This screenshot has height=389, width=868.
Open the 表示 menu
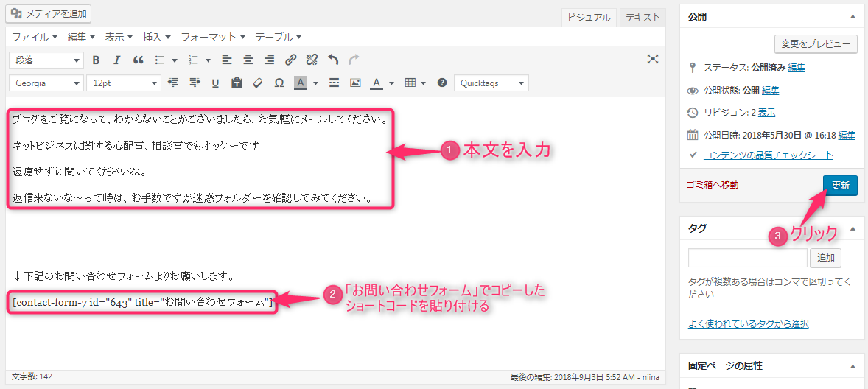(x=119, y=37)
